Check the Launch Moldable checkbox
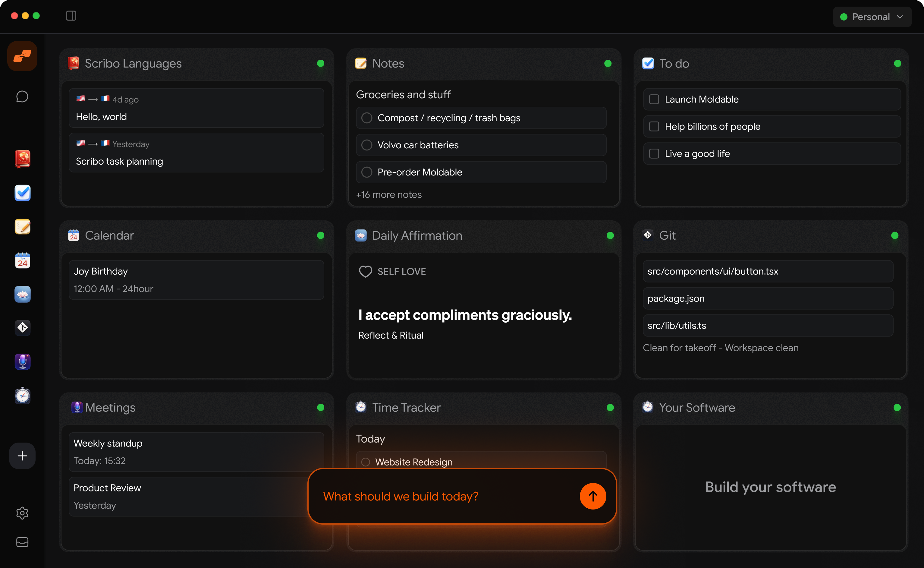The width and height of the screenshot is (924, 568). pos(654,99)
